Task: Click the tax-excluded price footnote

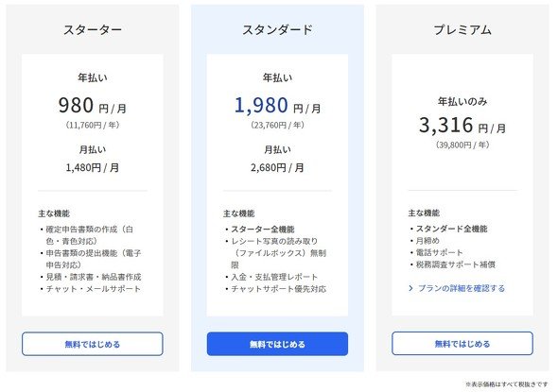Action: pos(506,384)
